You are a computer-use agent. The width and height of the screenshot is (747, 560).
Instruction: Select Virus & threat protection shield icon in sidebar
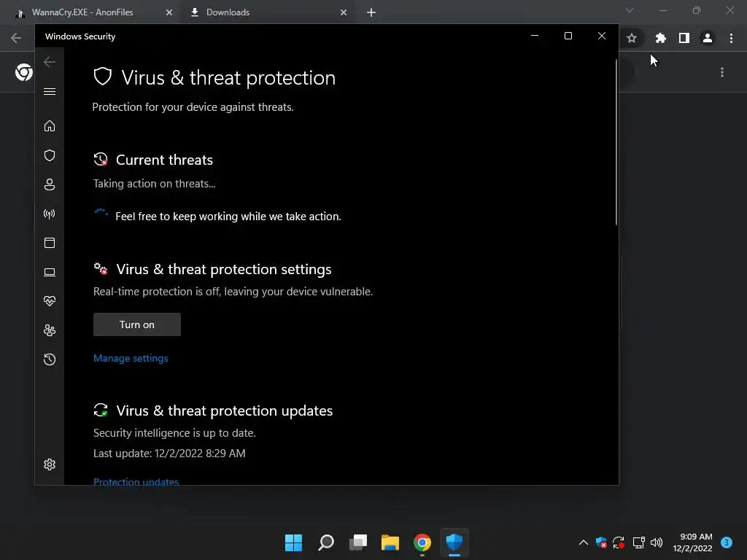coord(50,155)
